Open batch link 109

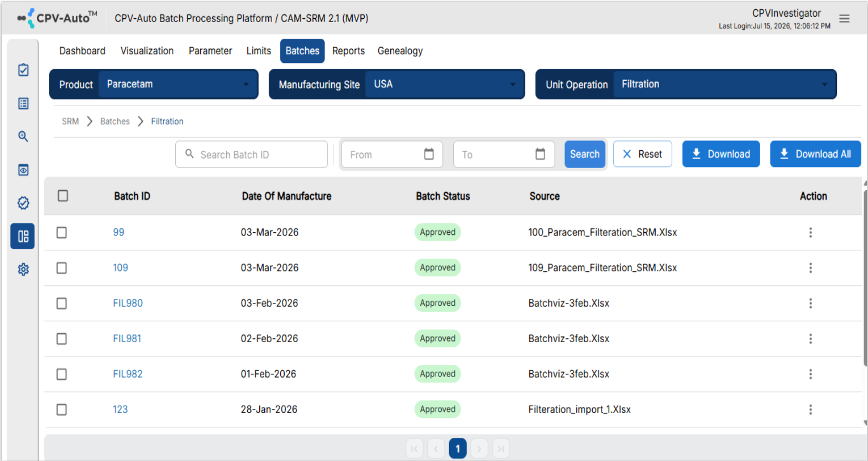pyautogui.click(x=121, y=268)
